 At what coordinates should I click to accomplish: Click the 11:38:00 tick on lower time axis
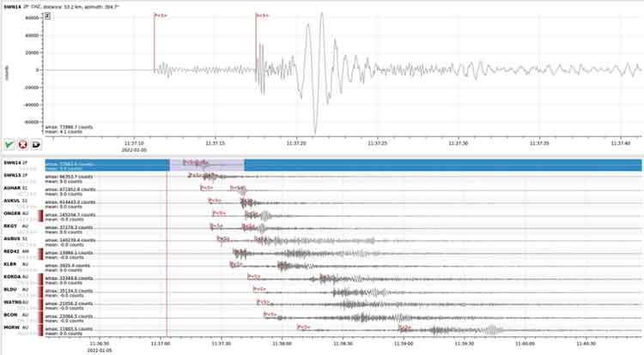pos(282,344)
